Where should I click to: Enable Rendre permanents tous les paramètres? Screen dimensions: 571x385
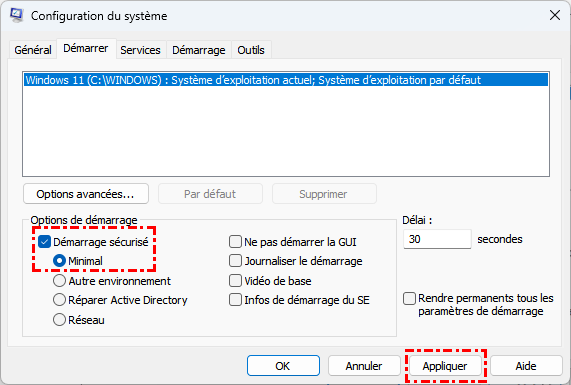click(x=409, y=298)
